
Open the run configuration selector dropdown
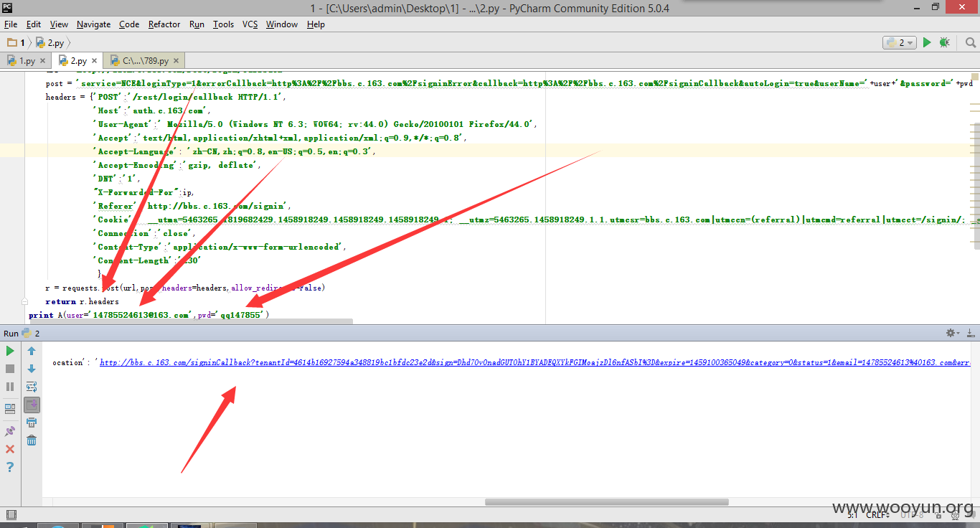point(900,43)
